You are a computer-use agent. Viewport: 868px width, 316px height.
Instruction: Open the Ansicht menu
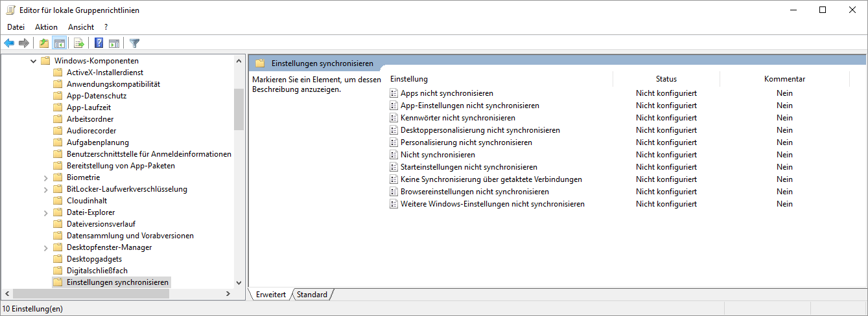(81, 27)
